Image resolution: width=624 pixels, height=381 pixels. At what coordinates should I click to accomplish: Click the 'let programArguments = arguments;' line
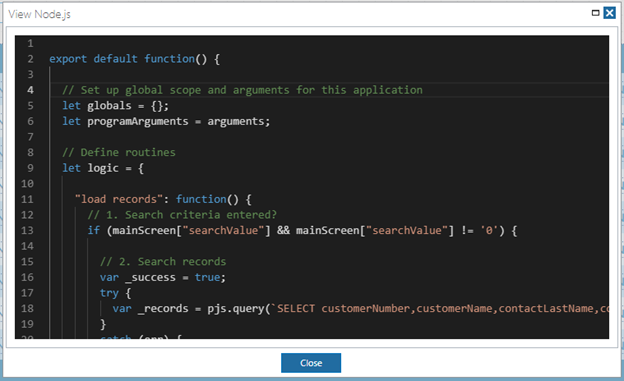point(166,121)
